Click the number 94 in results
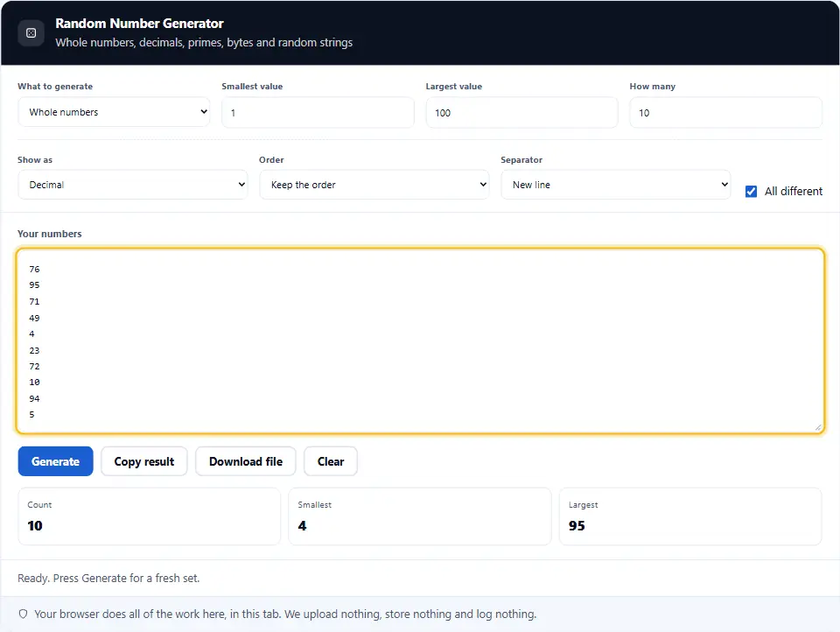This screenshot has height=632, width=840. (x=34, y=399)
